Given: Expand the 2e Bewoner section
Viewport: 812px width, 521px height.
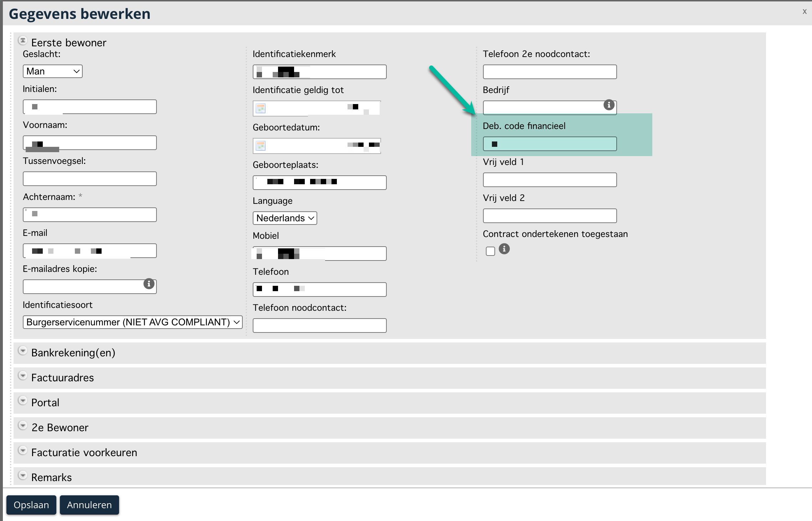Looking at the screenshot, I should pyautogui.click(x=22, y=426).
